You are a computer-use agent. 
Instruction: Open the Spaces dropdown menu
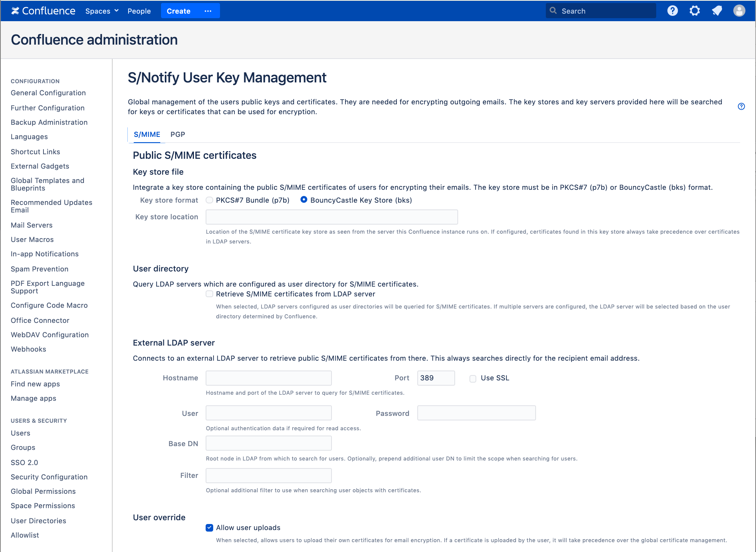(x=101, y=11)
